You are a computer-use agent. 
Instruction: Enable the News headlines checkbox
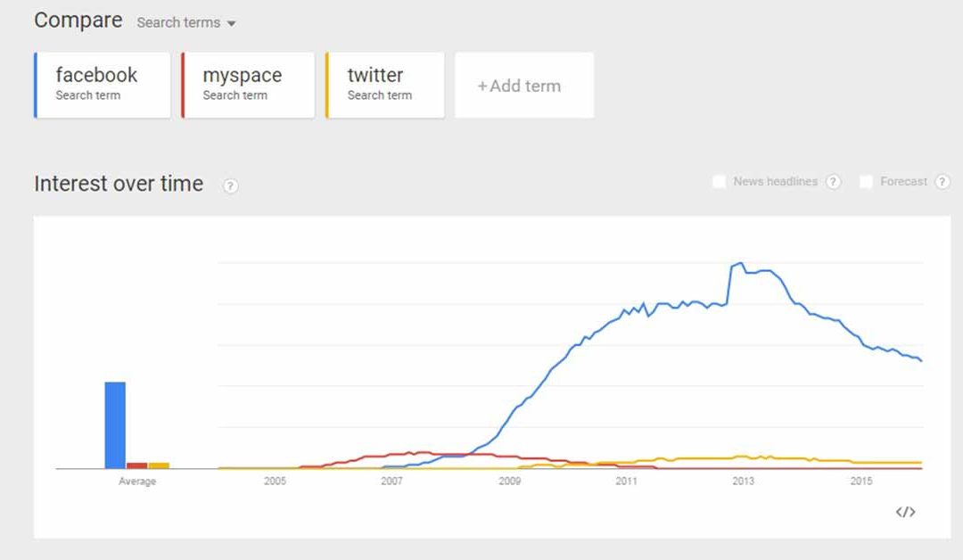(719, 182)
